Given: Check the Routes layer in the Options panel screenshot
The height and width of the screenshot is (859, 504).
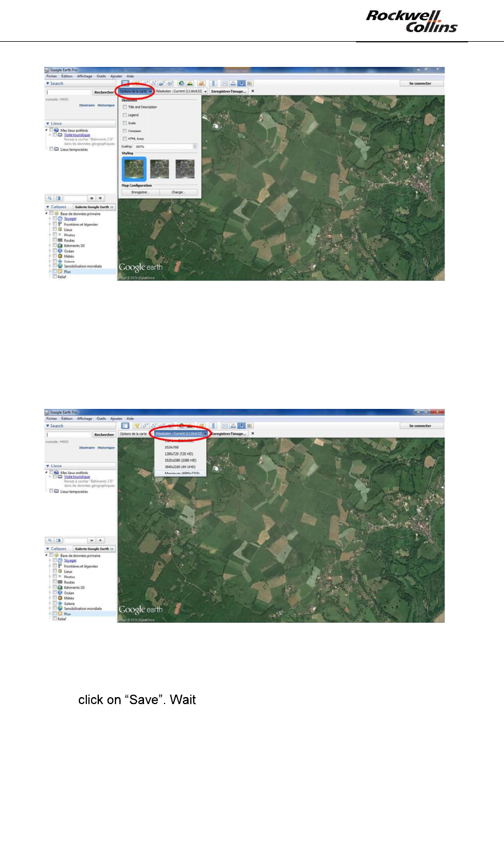Looking at the screenshot, I should (55, 240).
